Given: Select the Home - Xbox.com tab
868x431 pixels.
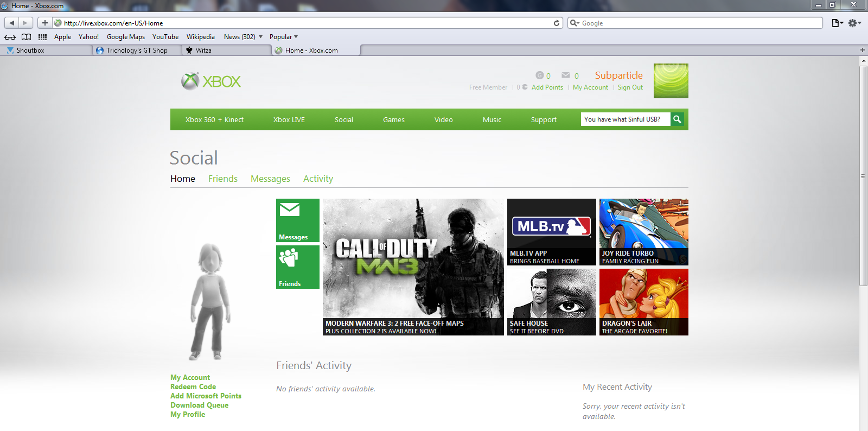Looking at the screenshot, I should 316,50.
